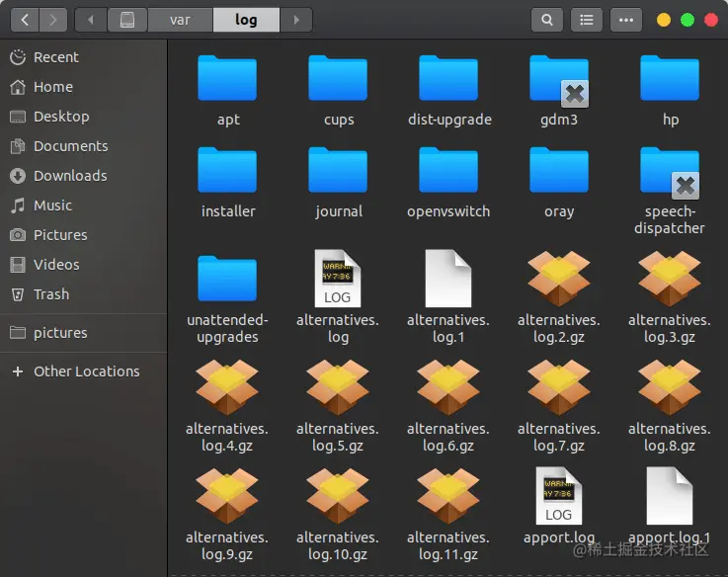Go back with the left chevron button

25,20
